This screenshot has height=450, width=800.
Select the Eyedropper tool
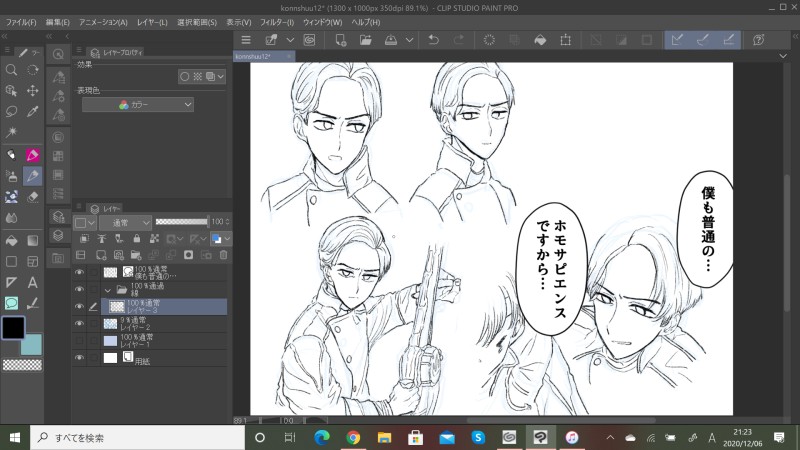click(33, 112)
